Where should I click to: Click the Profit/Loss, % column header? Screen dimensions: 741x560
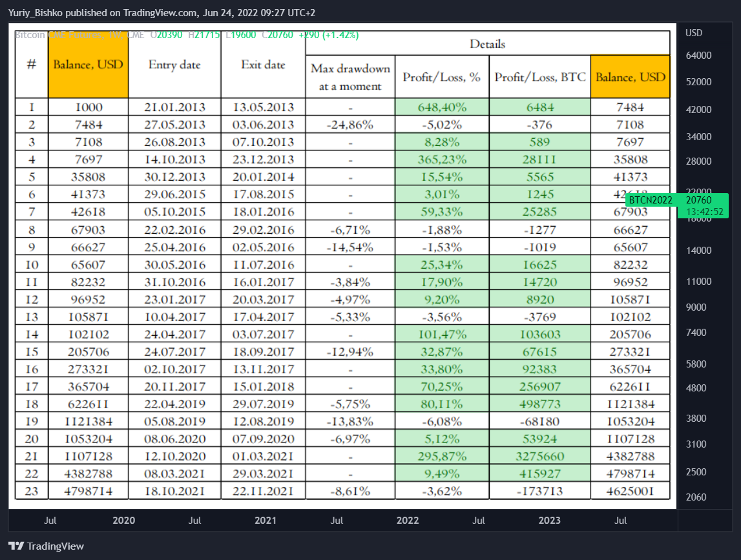(x=442, y=77)
